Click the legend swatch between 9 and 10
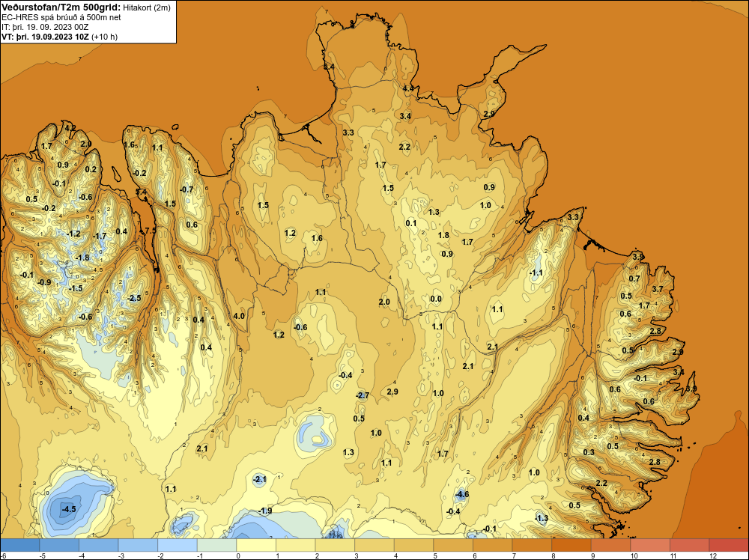This screenshot has height=560, width=749. click(x=610, y=545)
